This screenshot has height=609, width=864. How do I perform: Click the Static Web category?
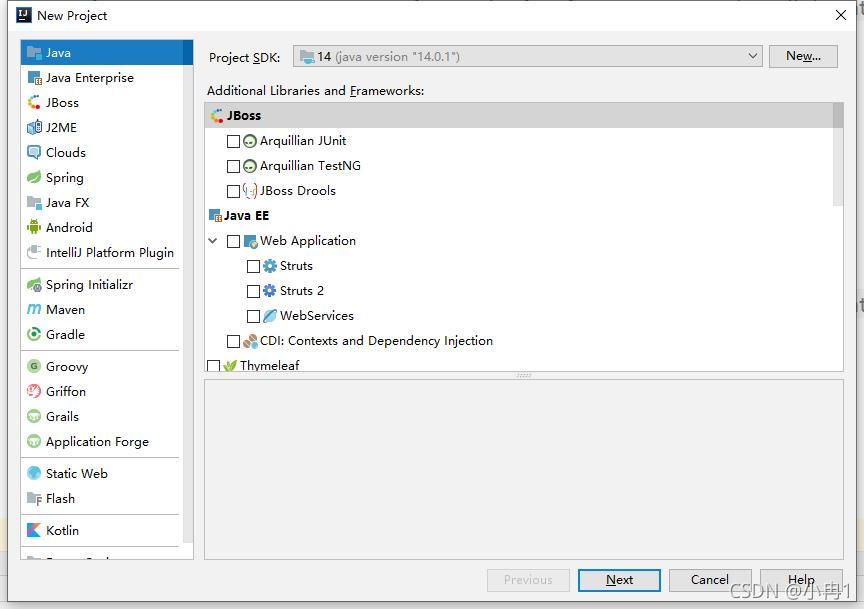74,473
